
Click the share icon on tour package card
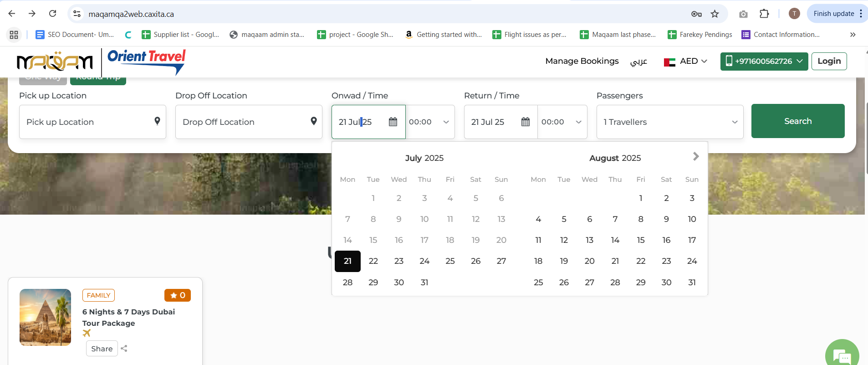click(124, 349)
